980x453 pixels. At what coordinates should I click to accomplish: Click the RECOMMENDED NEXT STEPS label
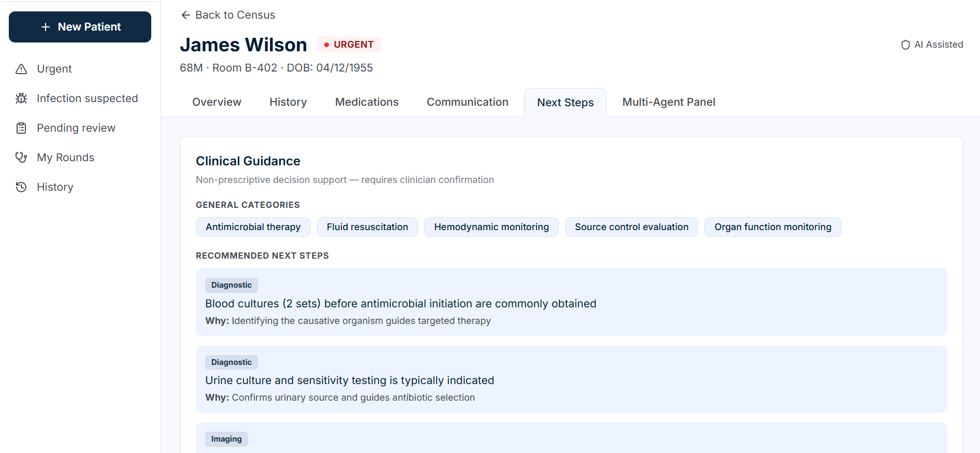pyautogui.click(x=262, y=256)
